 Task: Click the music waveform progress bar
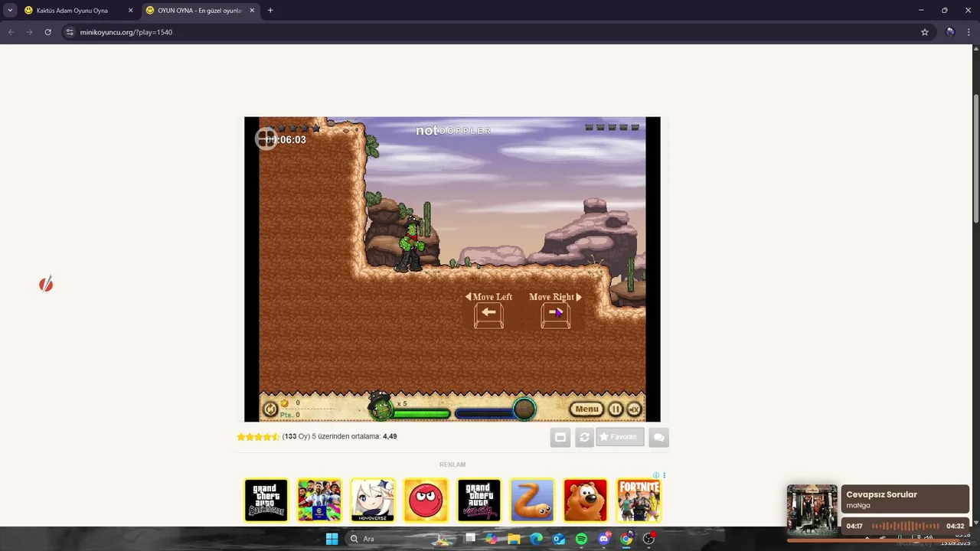click(x=906, y=526)
